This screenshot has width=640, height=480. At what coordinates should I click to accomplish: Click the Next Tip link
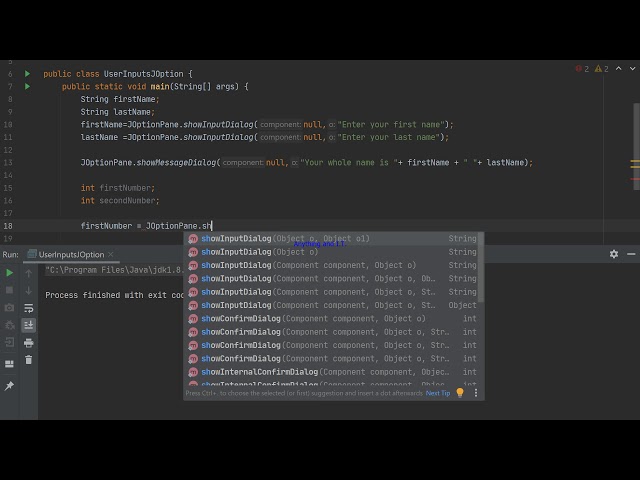click(438, 393)
